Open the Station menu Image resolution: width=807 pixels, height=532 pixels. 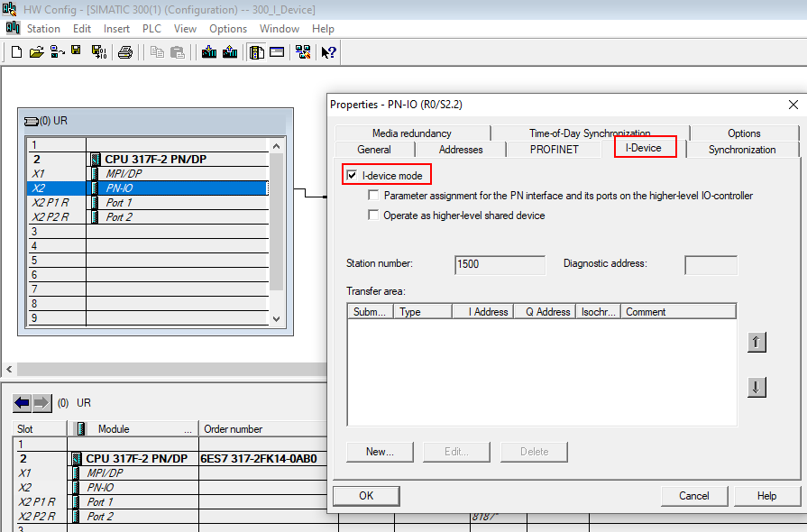tap(43, 29)
